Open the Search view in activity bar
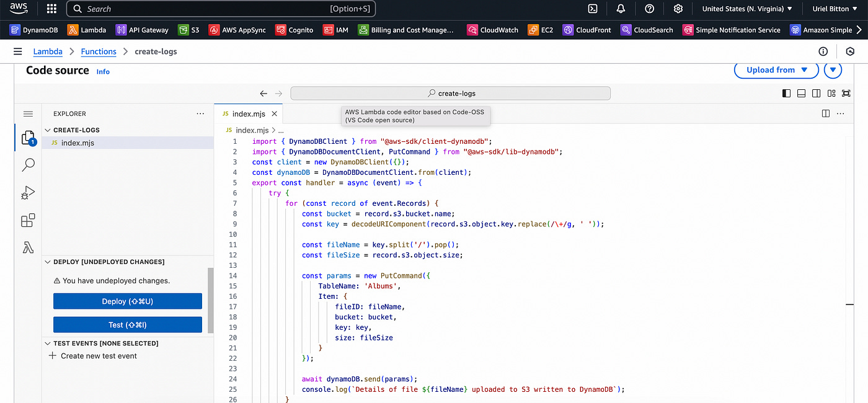 pos(28,165)
